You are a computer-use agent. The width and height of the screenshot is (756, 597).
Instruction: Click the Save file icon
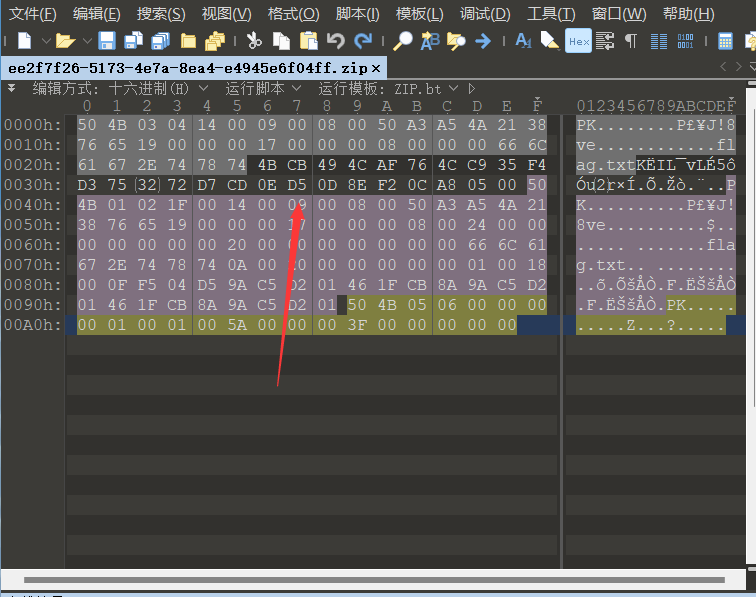(107, 41)
